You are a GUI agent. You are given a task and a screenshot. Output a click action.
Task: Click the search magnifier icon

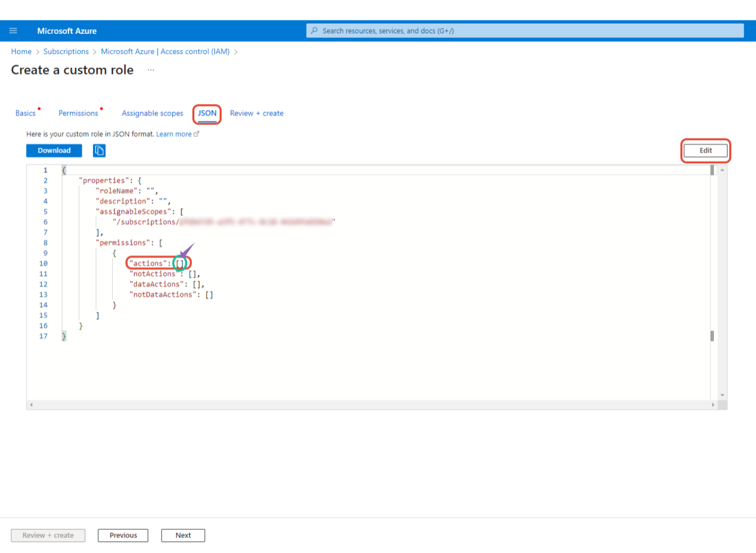click(x=314, y=31)
